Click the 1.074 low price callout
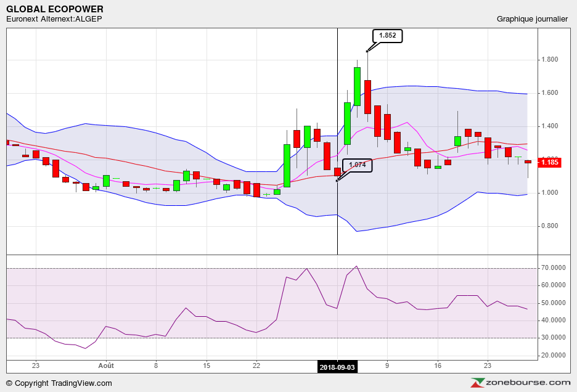This screenshot has width=577, height=392. pyautogui.click(x=358, y=165)
